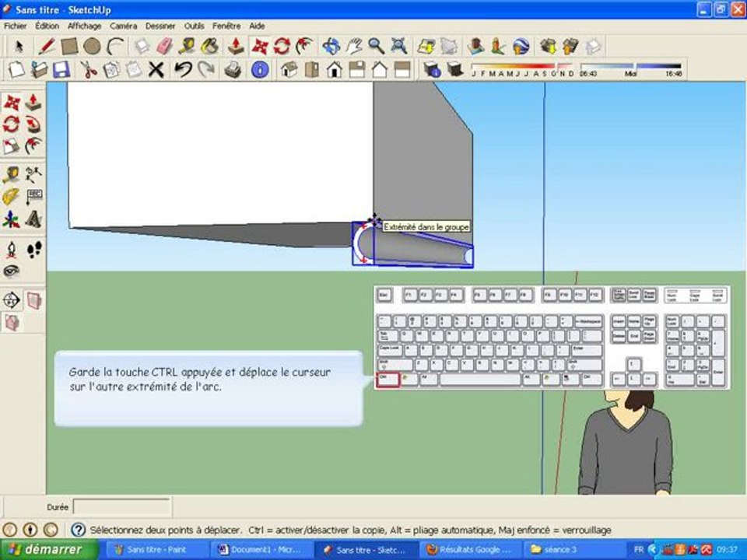Click the Windows démarrer start button
The image size is (747, 560).
pyautogui.click(x=50, y=550)
